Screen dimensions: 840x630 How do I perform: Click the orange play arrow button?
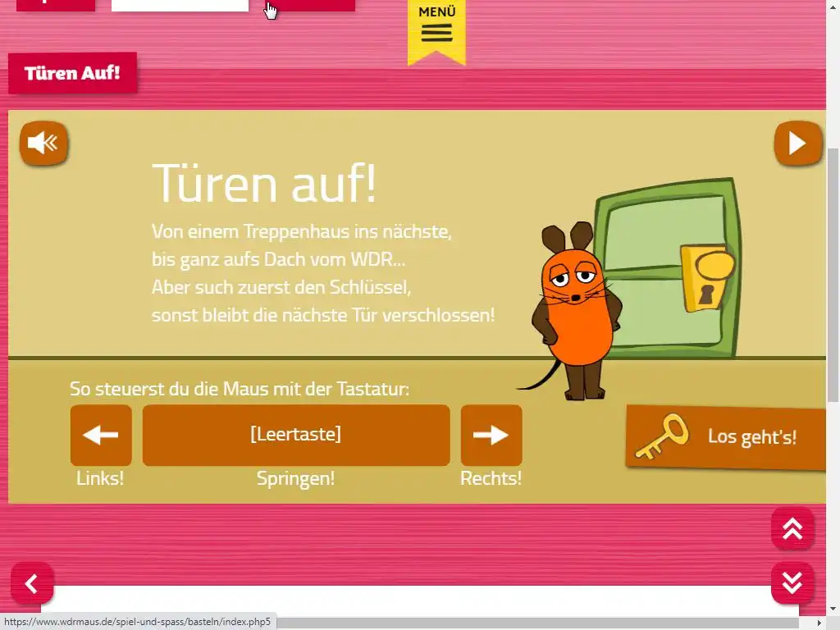click(x=797, y=143)
